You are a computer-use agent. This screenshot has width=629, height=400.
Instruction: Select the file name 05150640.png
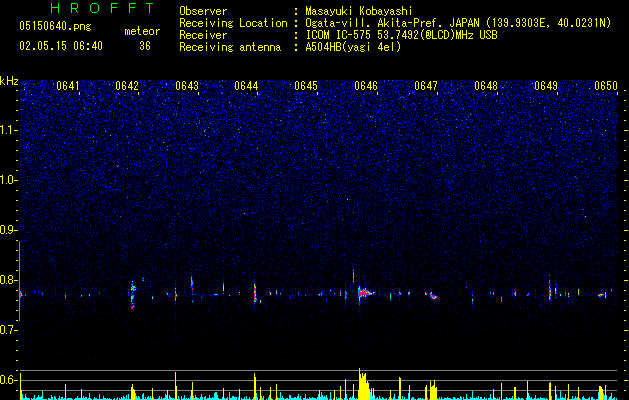tap(55, 27)
